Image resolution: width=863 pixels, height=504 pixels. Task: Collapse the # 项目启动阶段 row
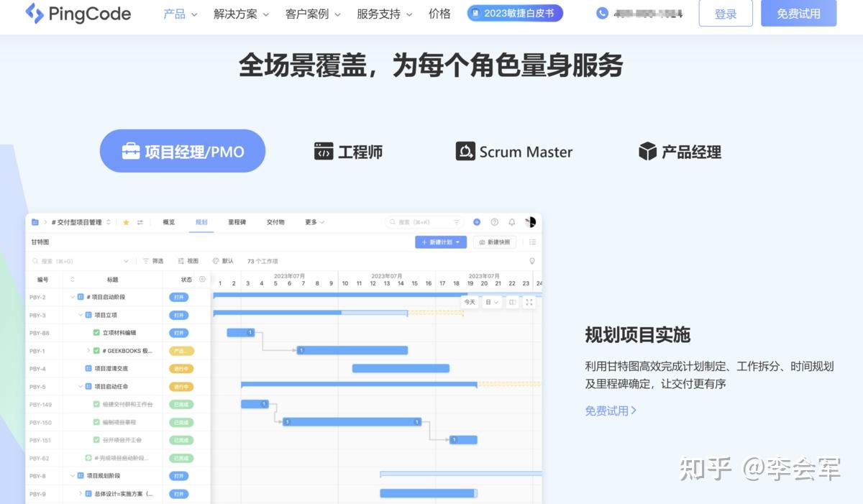click(x=73, y=297)
